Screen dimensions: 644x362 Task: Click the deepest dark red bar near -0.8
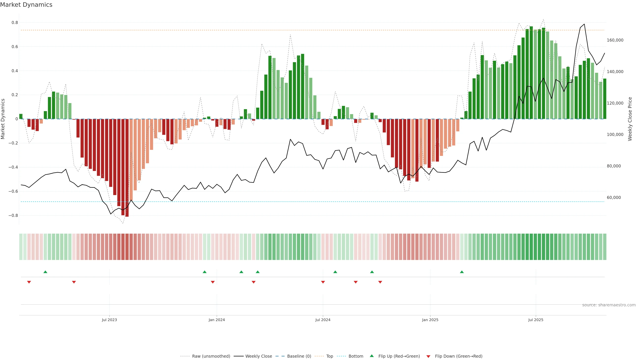coord(127,168)
